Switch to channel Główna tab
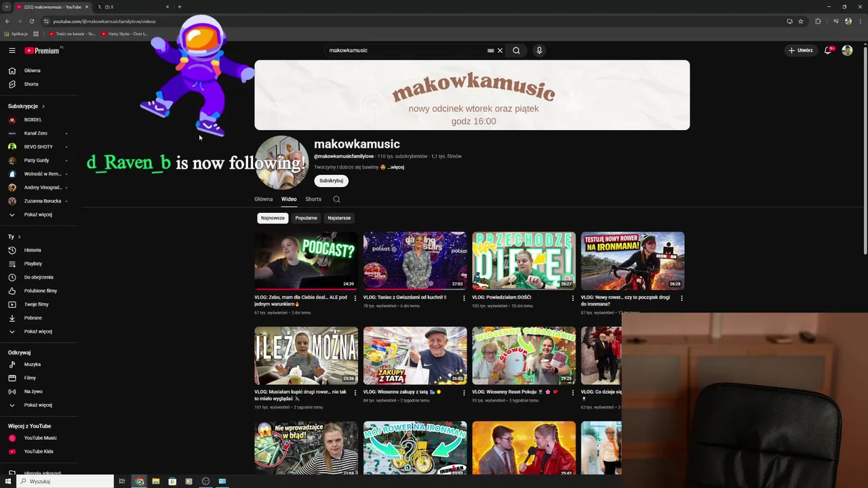The width and height of the screenshot is (868, 488). tap(263, 199)
